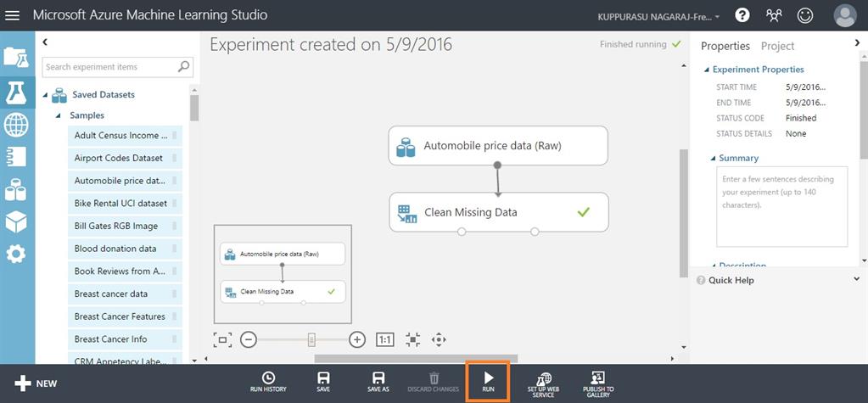Click the mini map toggle icon

click(x=412, y=339)
